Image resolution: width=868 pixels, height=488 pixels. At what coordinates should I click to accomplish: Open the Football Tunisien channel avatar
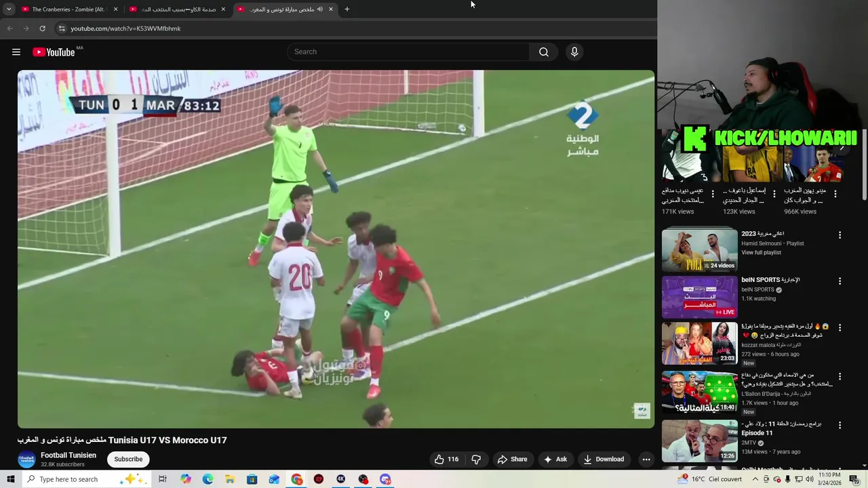point(26,460)
